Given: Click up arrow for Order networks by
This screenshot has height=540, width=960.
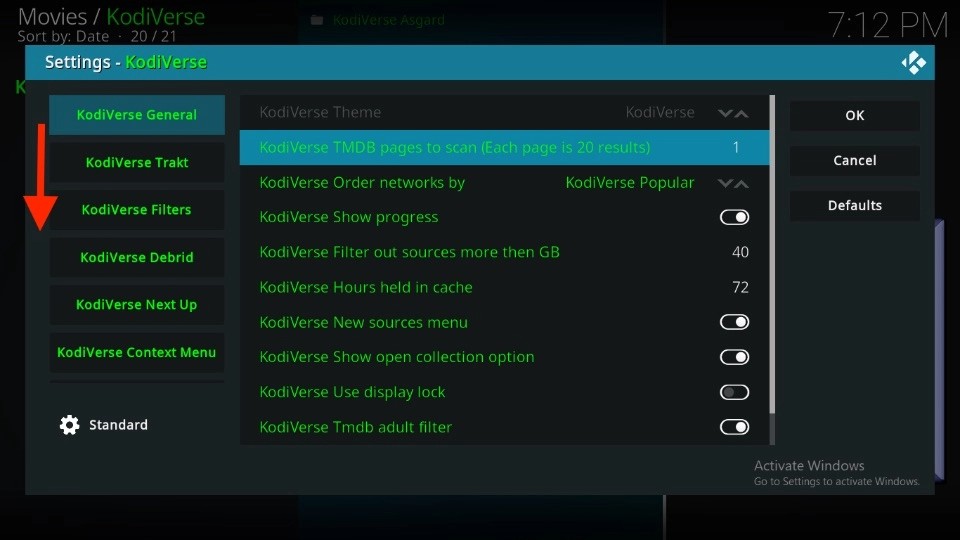Looking at the screenshot, I should click(741, 183).
